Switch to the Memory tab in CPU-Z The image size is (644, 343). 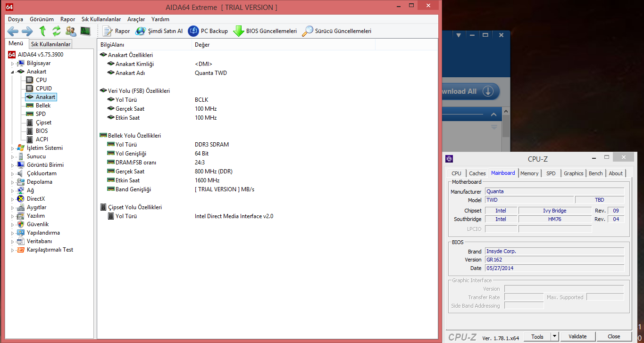(x=529, y=173)
